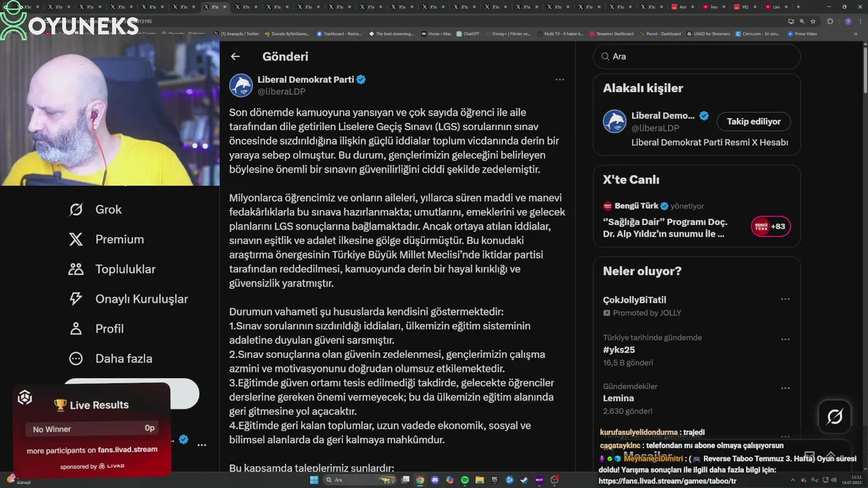Open Discord from the taskbar
Image resolution: width=868 pixels, height=488 pixels.
435,480
